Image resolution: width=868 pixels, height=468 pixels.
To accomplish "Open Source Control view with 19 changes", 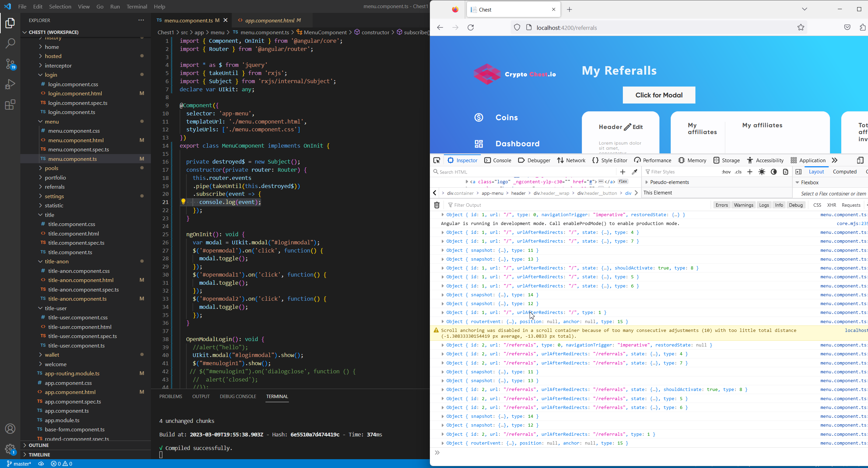I will (x=10, y=63).
